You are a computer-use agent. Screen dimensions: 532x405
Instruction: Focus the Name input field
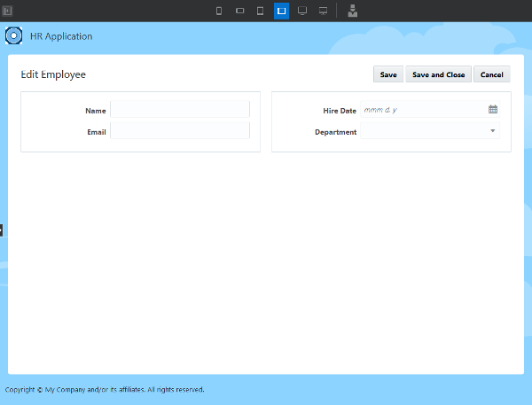coord(180,109)
